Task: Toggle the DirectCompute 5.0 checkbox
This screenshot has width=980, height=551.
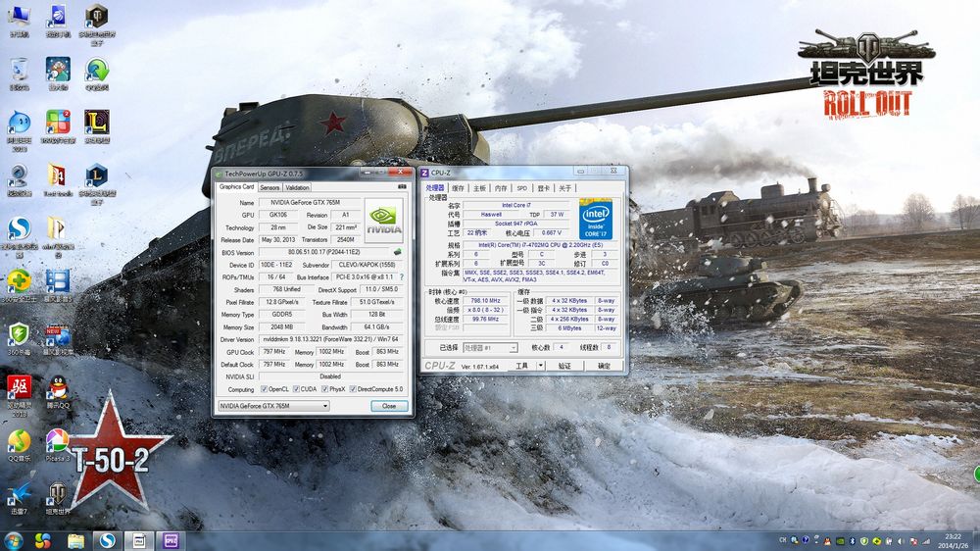Action: click(x=353, y=389)
